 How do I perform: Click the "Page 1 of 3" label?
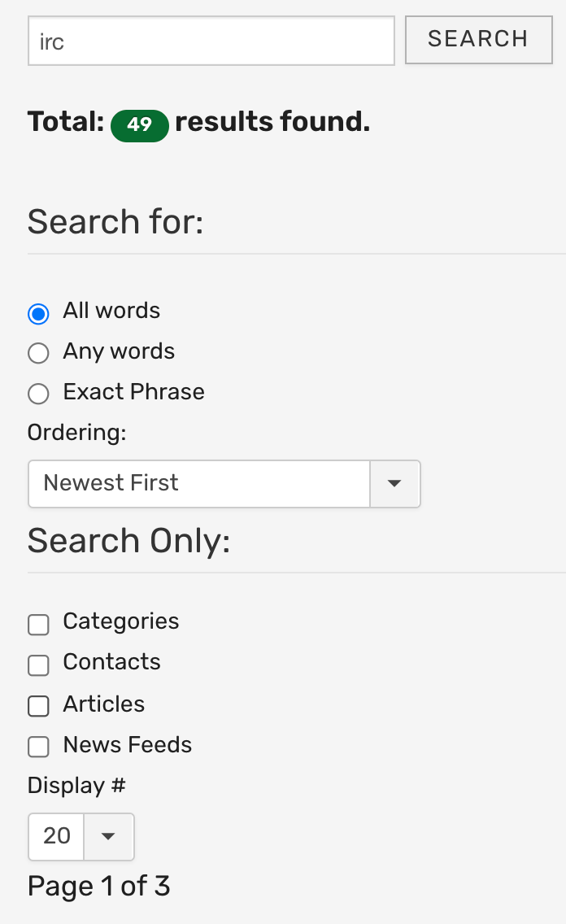(98, 886)
